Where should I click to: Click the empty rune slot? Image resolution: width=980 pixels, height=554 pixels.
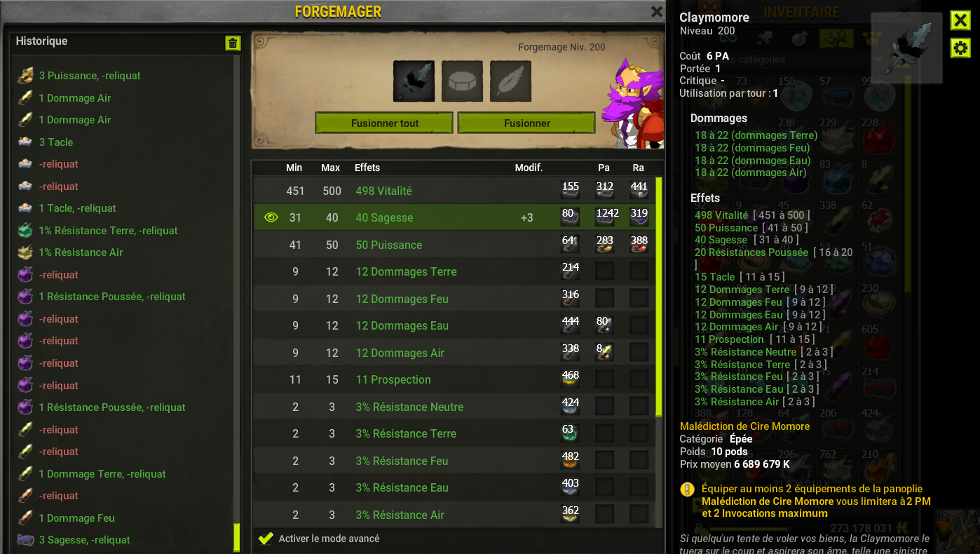462,81
